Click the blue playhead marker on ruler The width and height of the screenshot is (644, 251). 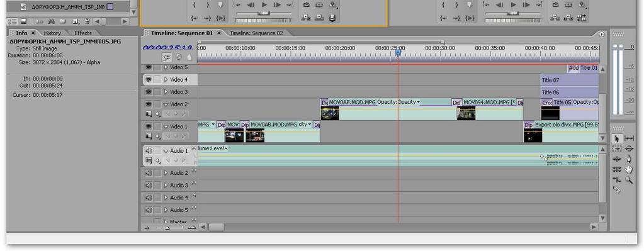coord(398,52)
